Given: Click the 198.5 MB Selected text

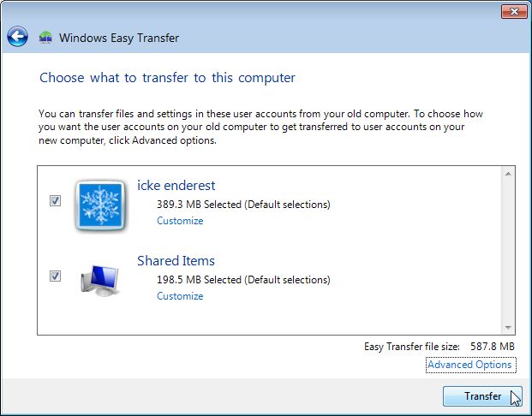Looking at the screenshot, I should pyautogui.click(x=243, y=280).
